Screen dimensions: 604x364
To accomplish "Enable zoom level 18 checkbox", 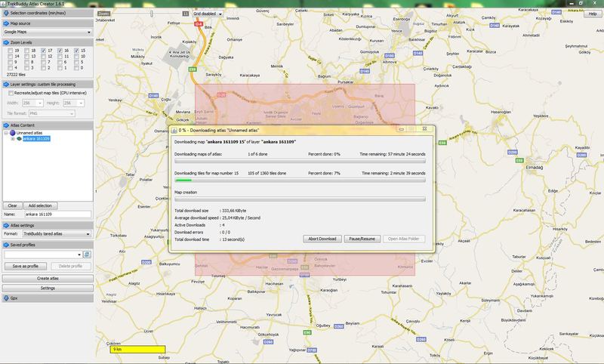I will point(26,51).
